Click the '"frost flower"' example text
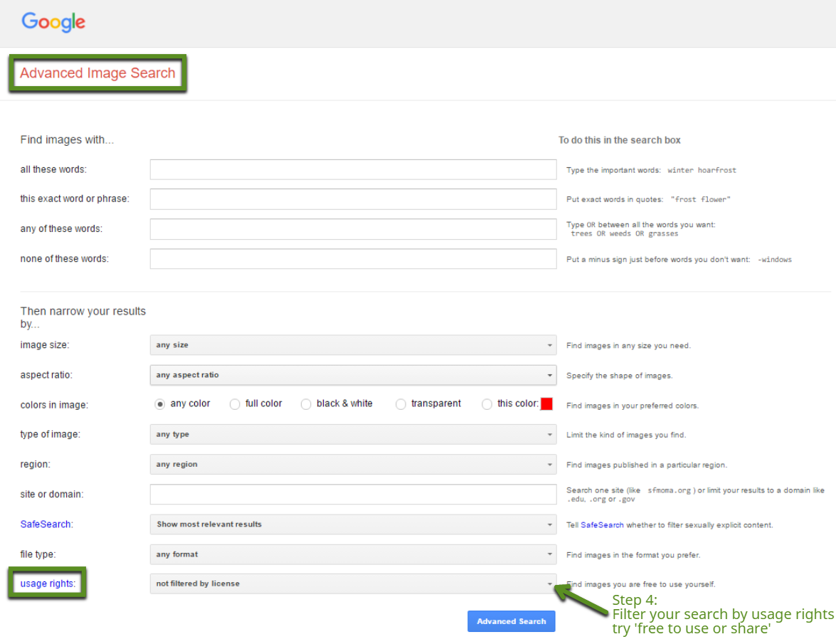The height and width of the screenshot is (644, 836). (x=701, y=199)
